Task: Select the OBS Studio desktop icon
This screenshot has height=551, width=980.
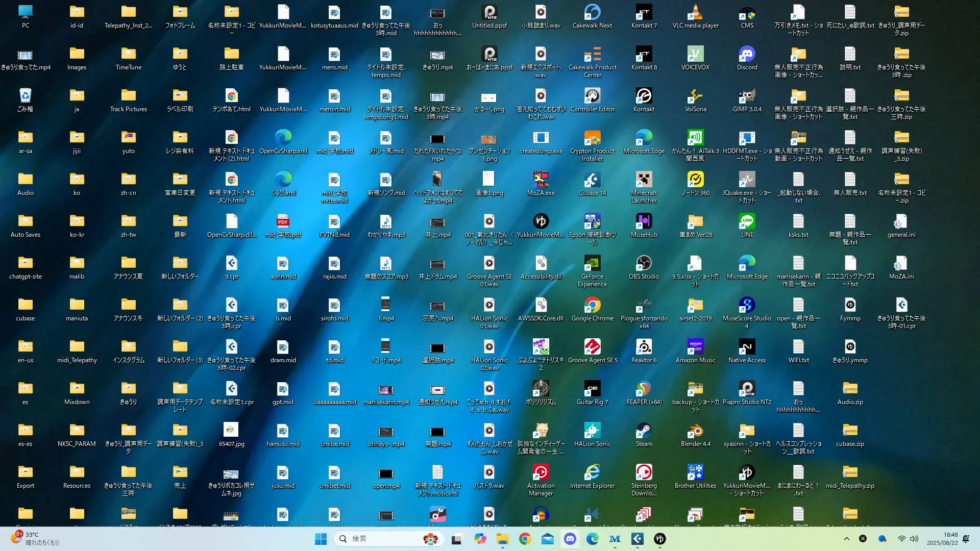Action: click(644, 264)
